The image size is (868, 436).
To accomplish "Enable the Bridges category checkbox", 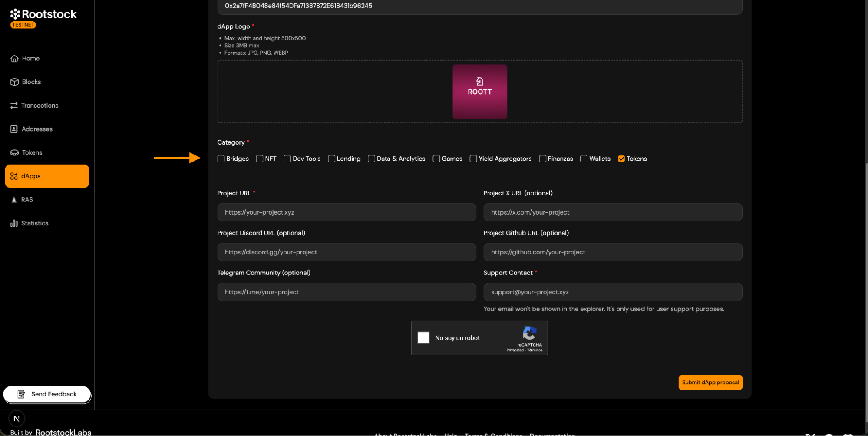I will click(221, 159).
